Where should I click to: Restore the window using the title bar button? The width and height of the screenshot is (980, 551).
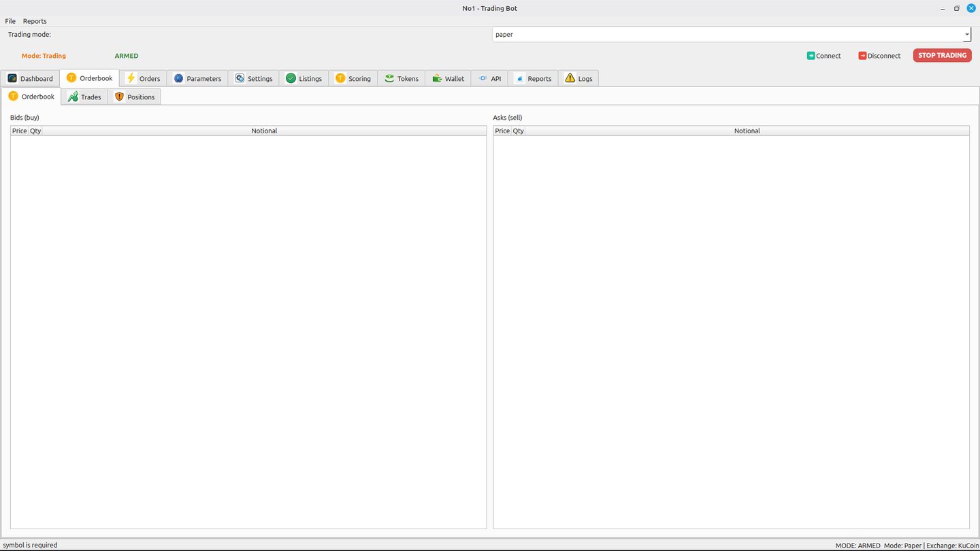(957, 8)
